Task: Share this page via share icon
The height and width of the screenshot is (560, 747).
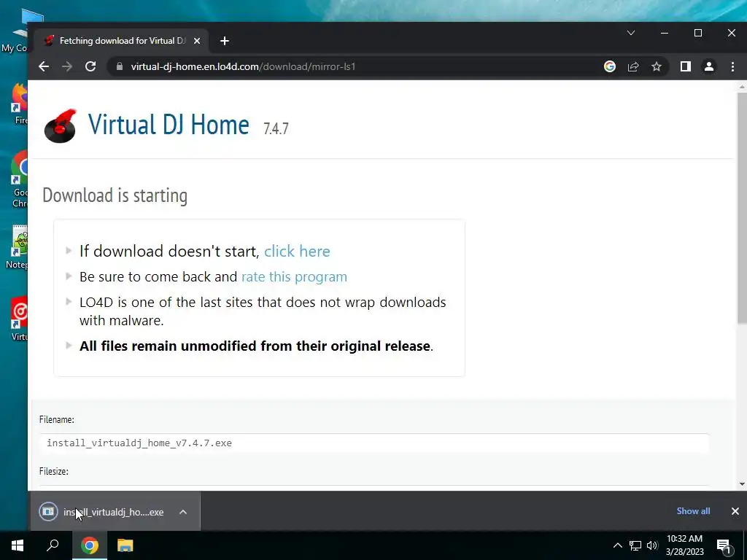Action: (x=633, y=66)
